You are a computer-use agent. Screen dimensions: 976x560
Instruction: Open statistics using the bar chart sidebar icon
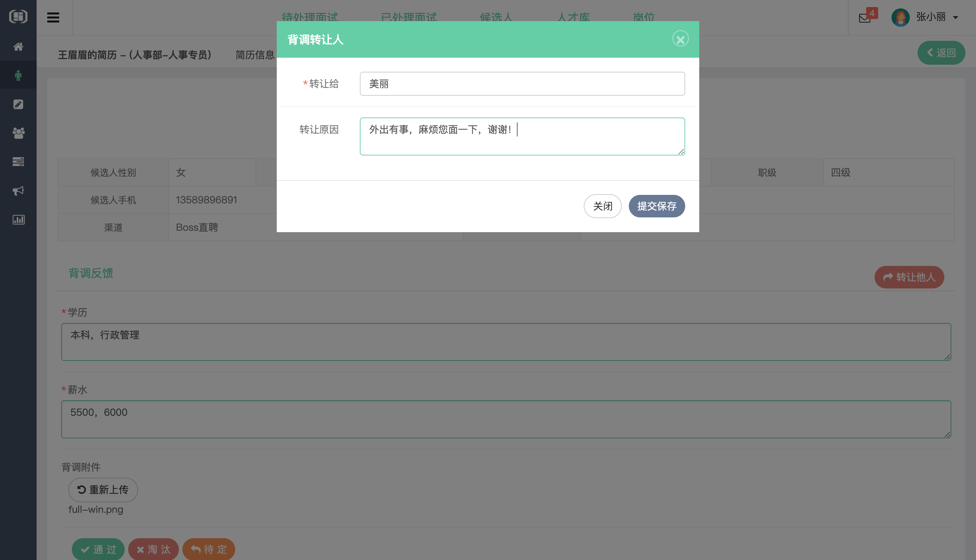click(18, 219)
